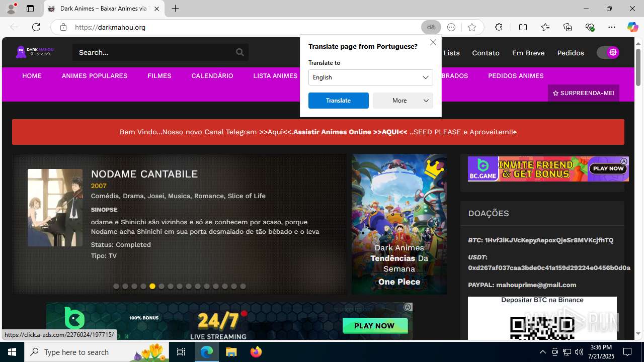The image size is (644, 362).
Task: Open Firefox from the taskbar
Action: (x=256, y=352)
